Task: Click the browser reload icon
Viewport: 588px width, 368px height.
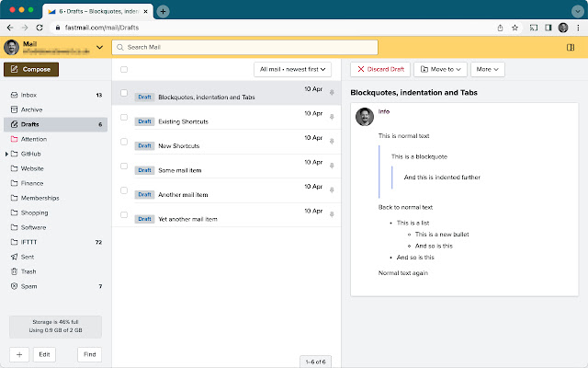Action: point(39,28)
